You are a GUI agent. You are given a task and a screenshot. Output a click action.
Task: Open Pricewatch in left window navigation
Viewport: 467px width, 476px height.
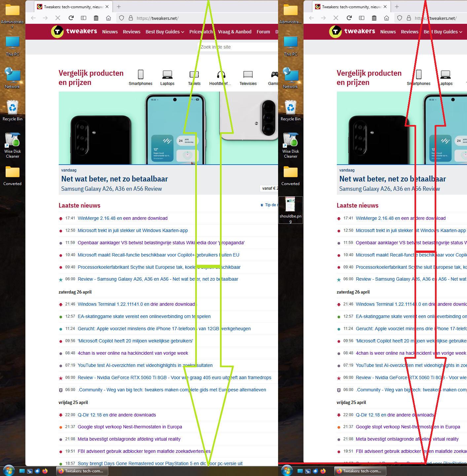pos(201,32)
